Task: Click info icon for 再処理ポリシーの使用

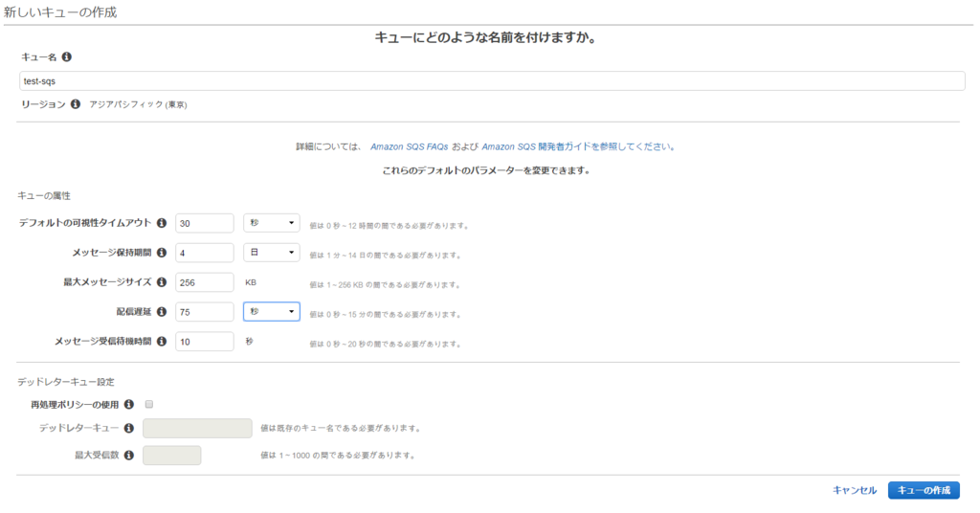Action: [129, 404]
